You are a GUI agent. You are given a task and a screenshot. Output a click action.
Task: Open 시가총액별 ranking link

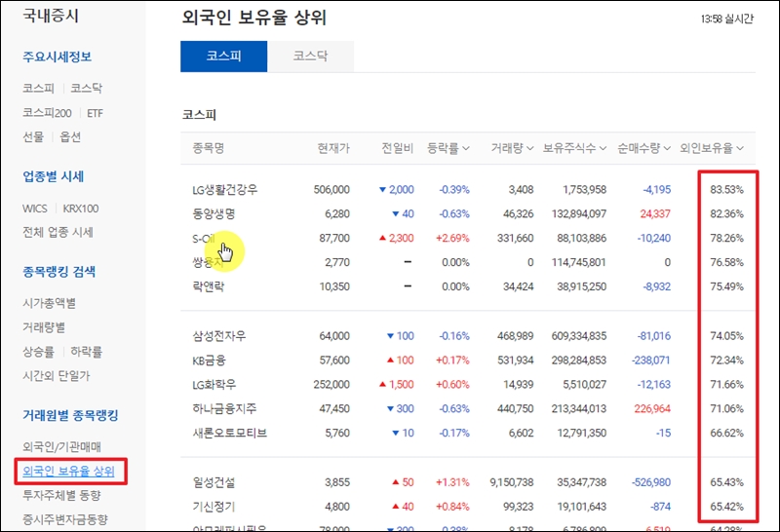click(x=50, y=303)
